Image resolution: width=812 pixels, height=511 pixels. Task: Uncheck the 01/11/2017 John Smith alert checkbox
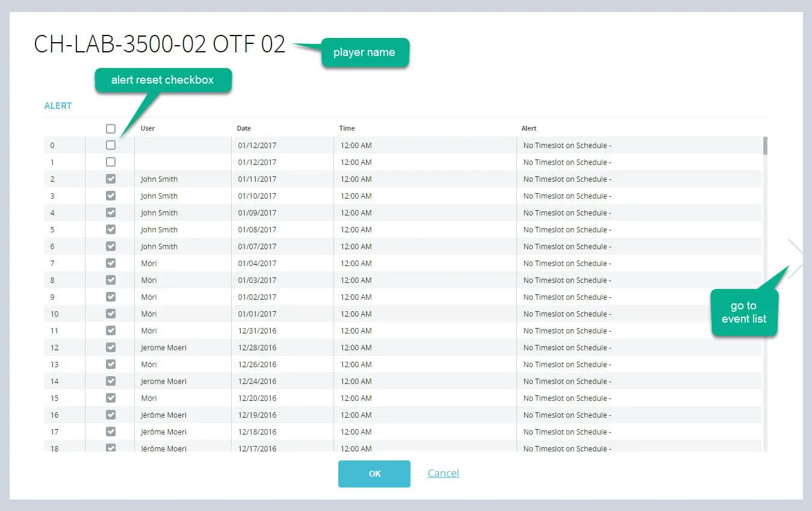pos(111,179)
